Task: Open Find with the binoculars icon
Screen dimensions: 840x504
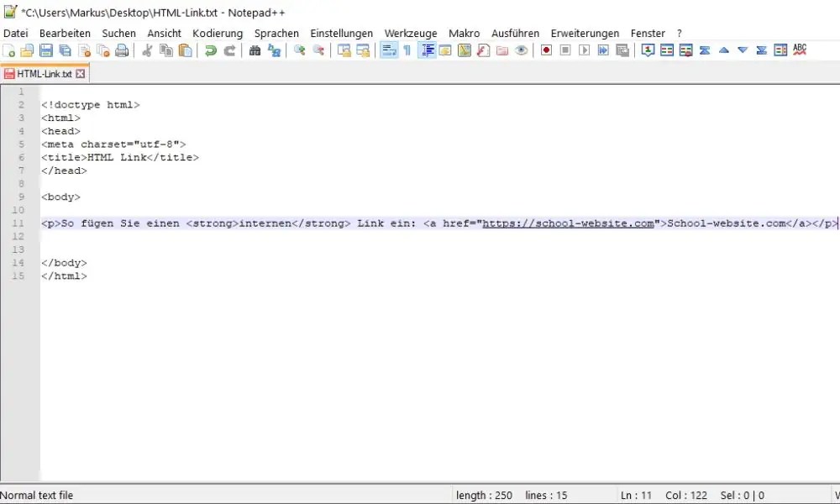Action: tap(255, 50)
